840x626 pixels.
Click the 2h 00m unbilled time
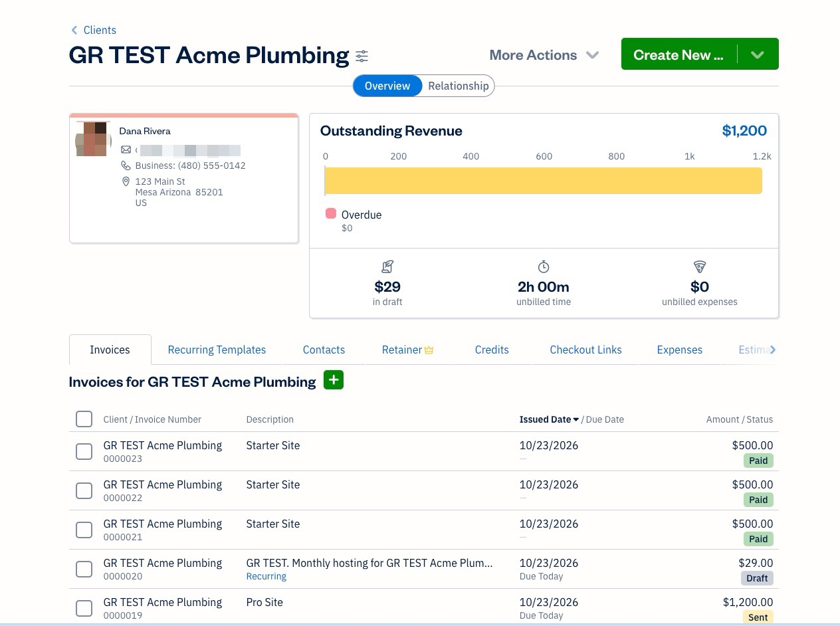(x=544, y=286)
